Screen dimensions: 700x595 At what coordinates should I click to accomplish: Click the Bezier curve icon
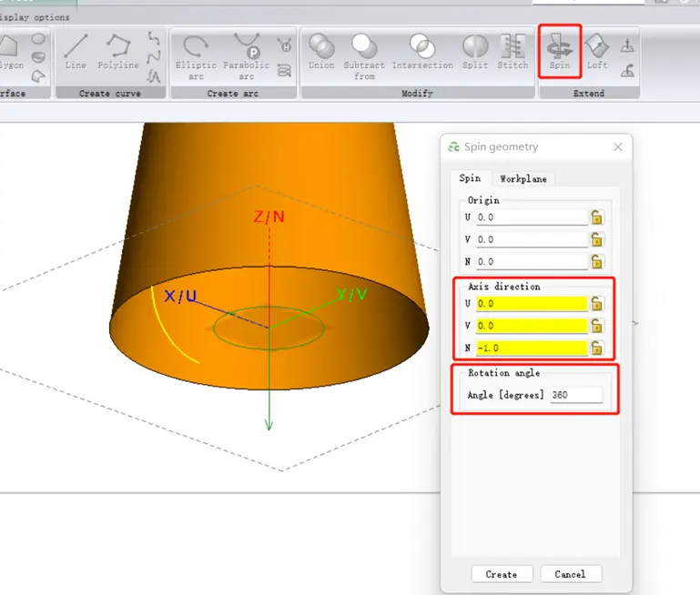click(154, 57)
